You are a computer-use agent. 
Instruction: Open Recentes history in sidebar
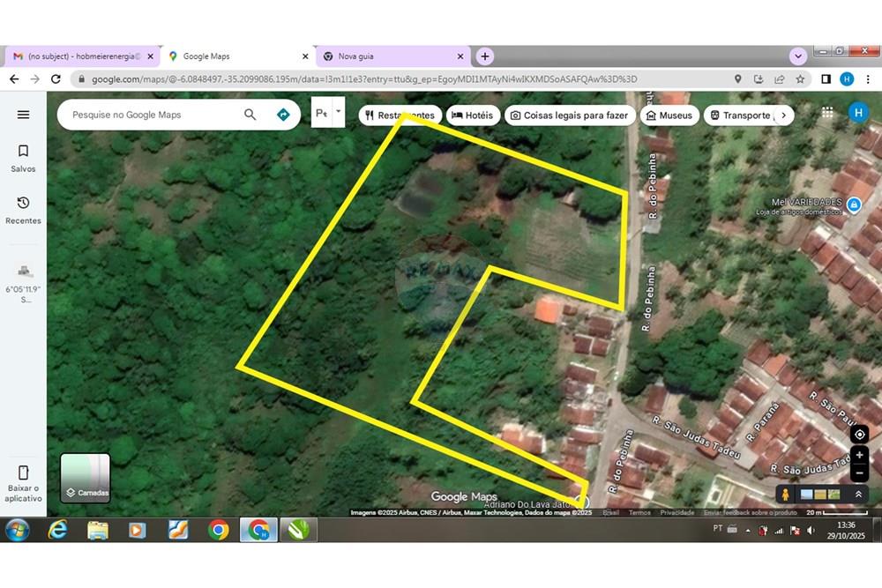pos(24,210)
